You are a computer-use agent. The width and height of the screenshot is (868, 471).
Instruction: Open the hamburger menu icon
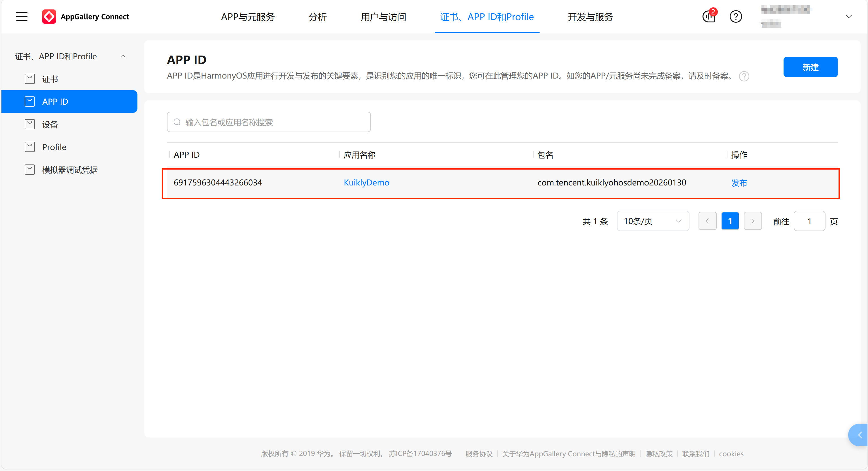click(22, 16)
